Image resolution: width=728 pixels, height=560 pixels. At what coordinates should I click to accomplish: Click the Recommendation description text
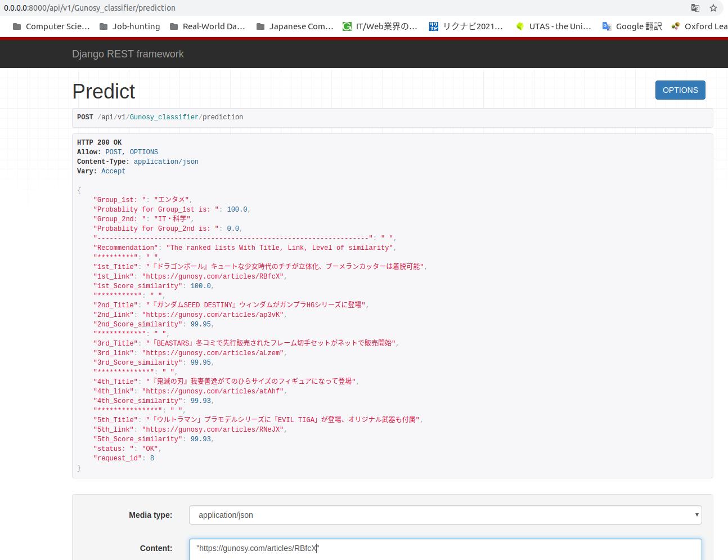click(x=278, y=248)
